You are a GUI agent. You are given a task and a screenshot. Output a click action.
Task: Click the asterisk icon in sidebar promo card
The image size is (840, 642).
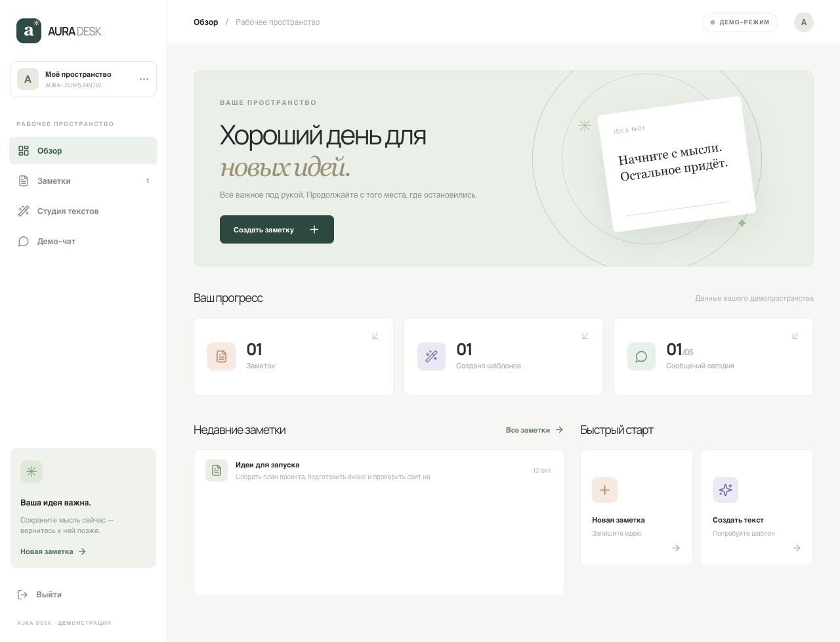31,471
